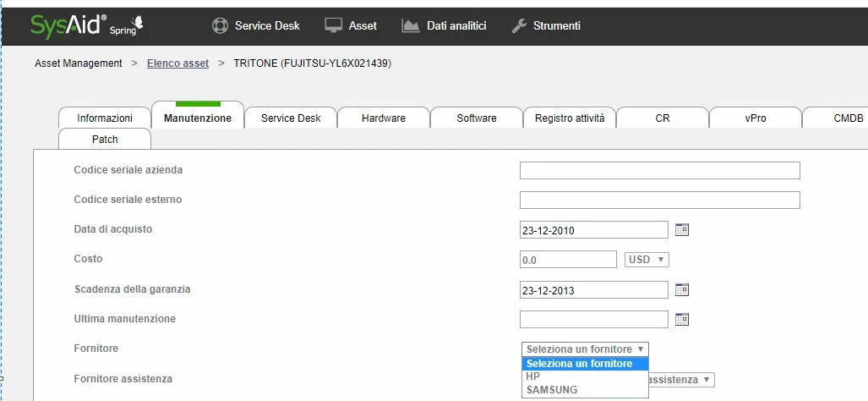Follow the Elenco asset breadcrumb link

[x=177, y=63]
